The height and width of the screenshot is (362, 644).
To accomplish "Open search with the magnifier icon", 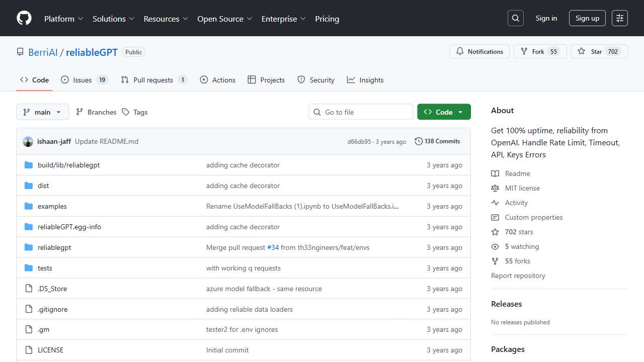I will click(515, 18).
